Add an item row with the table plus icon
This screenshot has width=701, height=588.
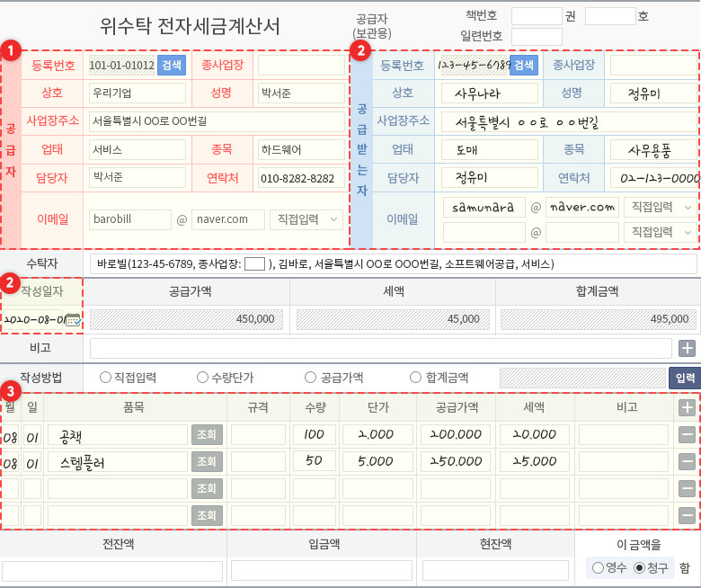pos(688,407)
